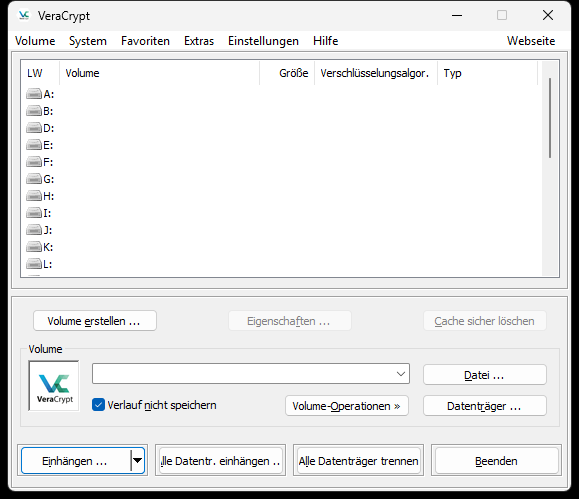Click the Datei button

[484, 375]
